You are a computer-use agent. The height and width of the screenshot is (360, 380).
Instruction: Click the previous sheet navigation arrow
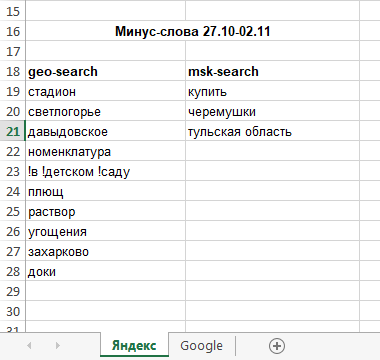[29, 345]
